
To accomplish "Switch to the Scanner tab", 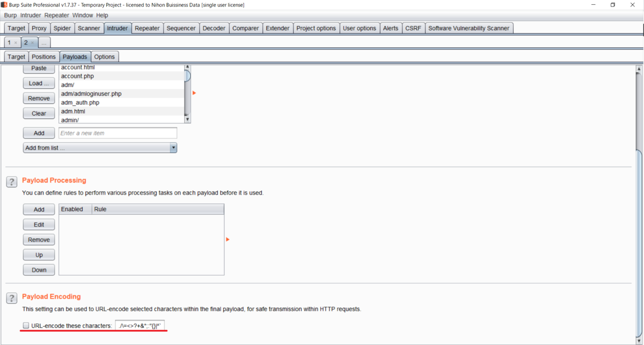I will (x=89, y=28).
